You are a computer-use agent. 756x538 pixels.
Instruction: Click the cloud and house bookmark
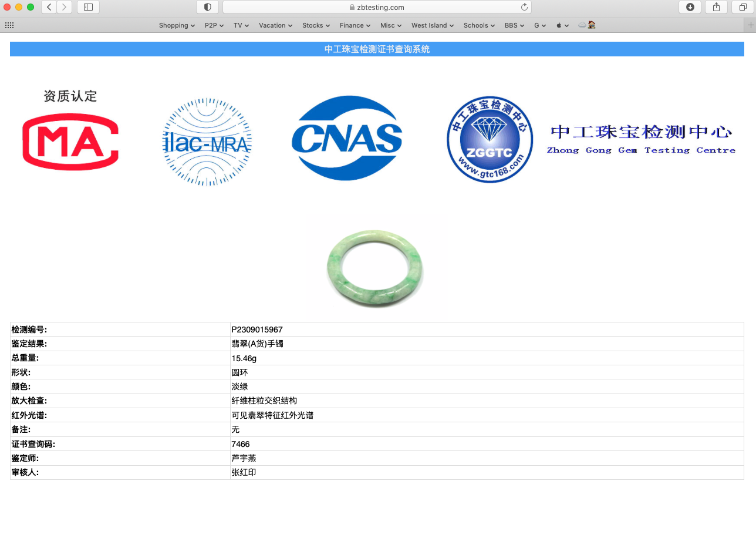pos(587,25)
